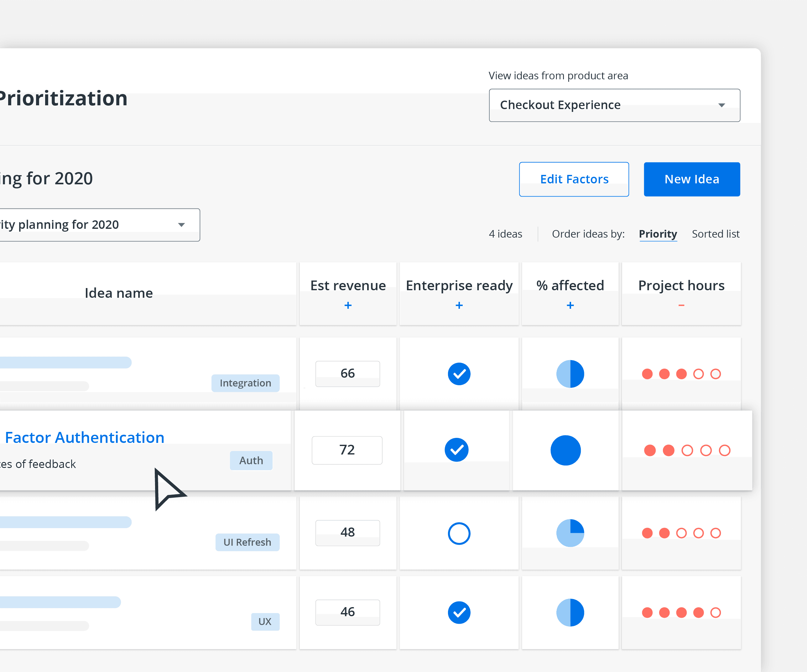Image resolution: width=807 pixels, height=672 pixels.
Task: Click Est revenue field showing 72
Action: point(346,450)
